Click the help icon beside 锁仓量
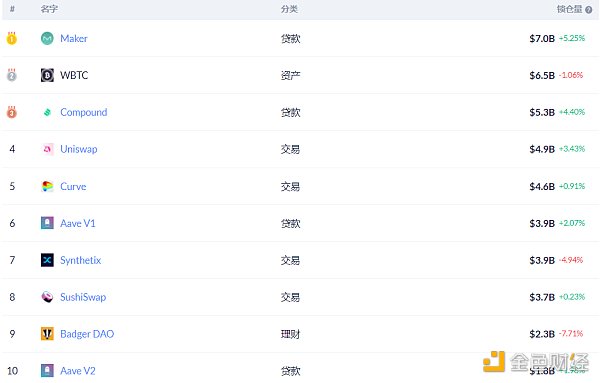Screen dimensions: 600x383 [x=589, y=10]
